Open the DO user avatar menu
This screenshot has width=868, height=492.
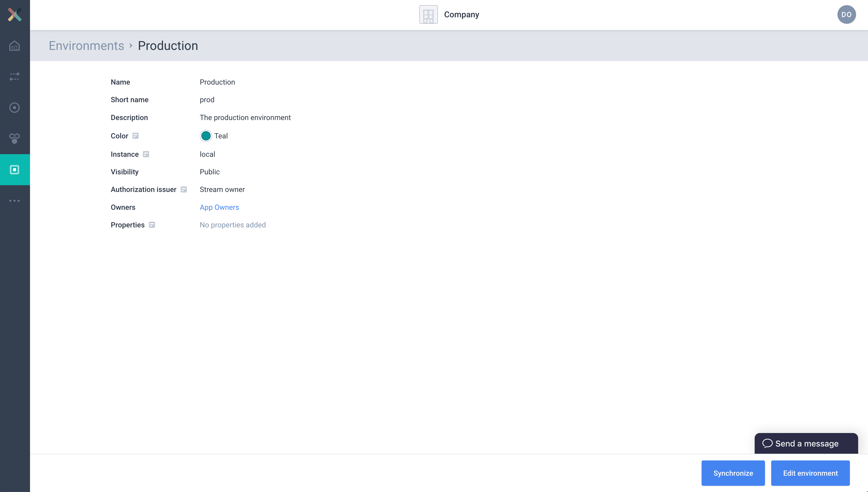pos(846,14)
